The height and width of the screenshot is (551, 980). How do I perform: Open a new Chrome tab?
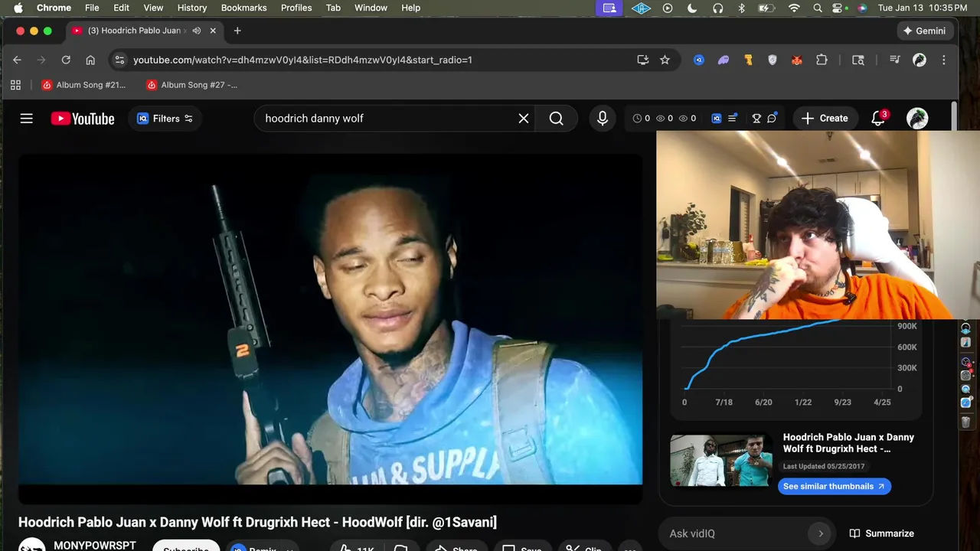[237, 31]
